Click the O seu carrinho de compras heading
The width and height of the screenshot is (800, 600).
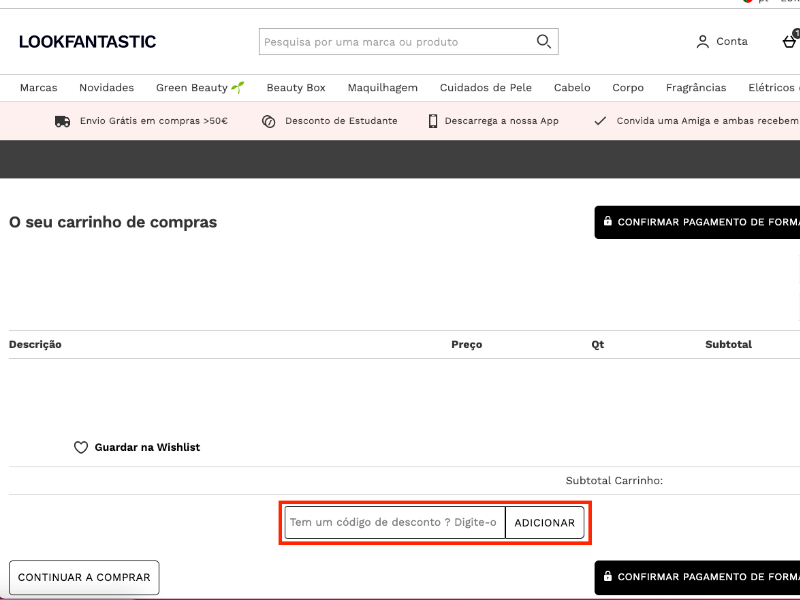[x=113, y=222]
